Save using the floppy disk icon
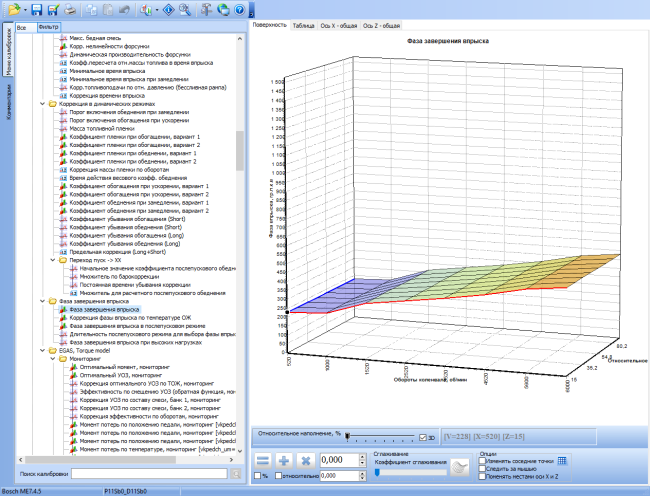 (36, 10)
